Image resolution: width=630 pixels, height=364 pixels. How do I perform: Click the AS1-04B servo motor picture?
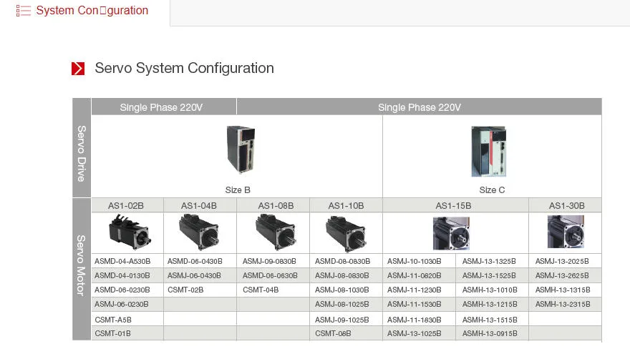tap(199, 232)
